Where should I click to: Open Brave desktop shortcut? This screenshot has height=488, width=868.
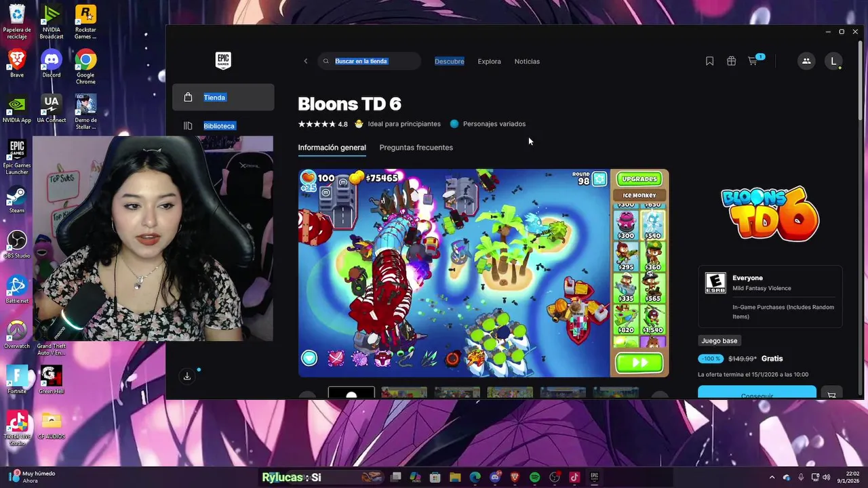pyautogui.click(x=17, y=64)
